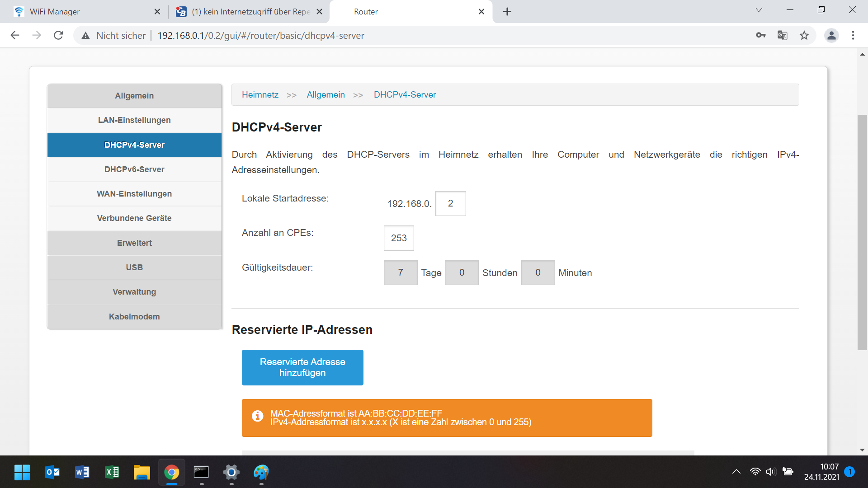Show hidden system tray icons chevron
The width and height of the screenshot is (868, 488).
point(736,472)
